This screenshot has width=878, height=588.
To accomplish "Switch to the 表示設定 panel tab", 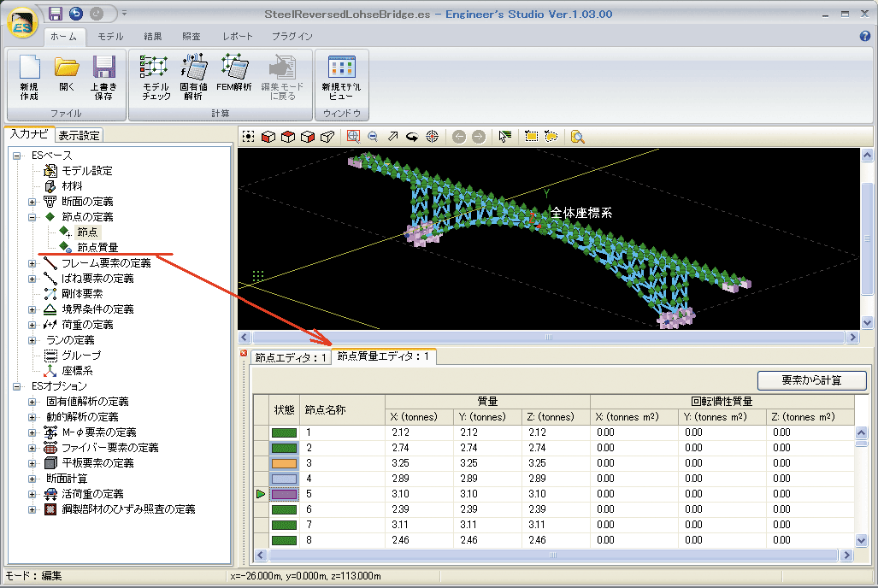I will click(79, 136).
